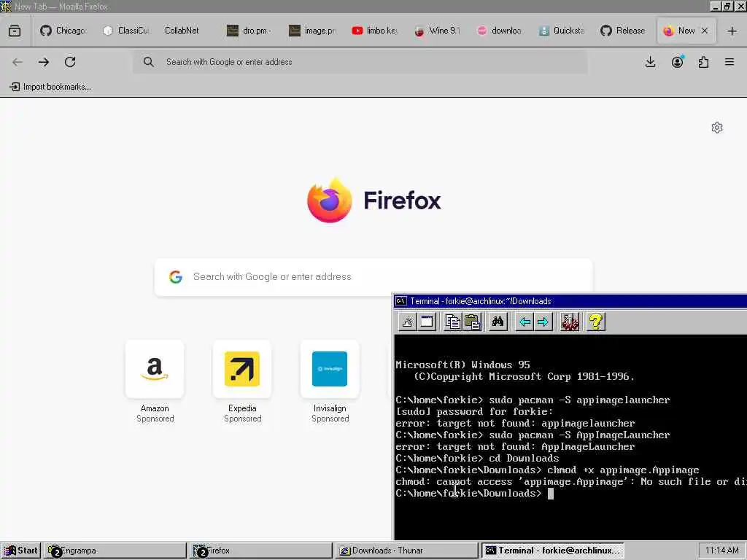Open the Firefox hamburger menu
This screenshot has height=560, width=747.
pos(729,62)
